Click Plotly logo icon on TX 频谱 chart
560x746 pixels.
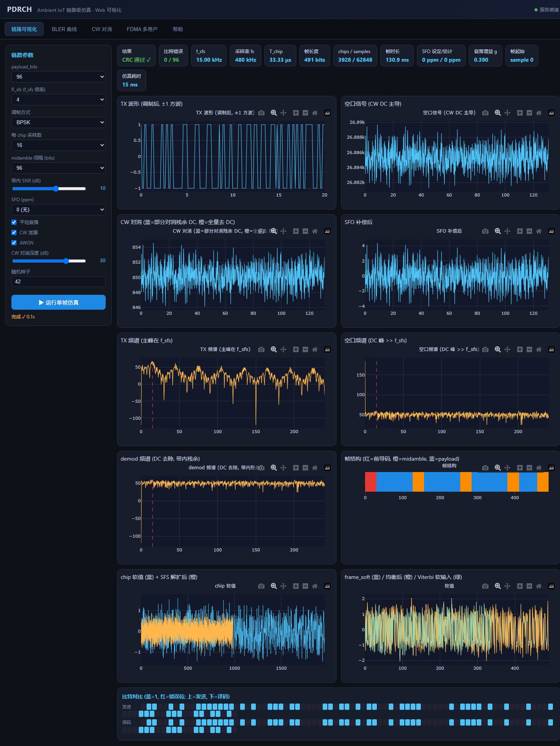click(327, 350)
